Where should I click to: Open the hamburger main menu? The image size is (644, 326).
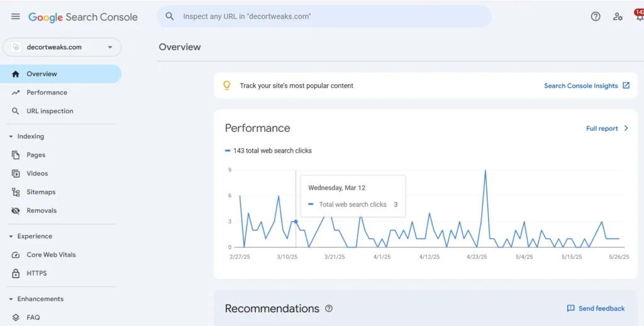tap(16, 17)
